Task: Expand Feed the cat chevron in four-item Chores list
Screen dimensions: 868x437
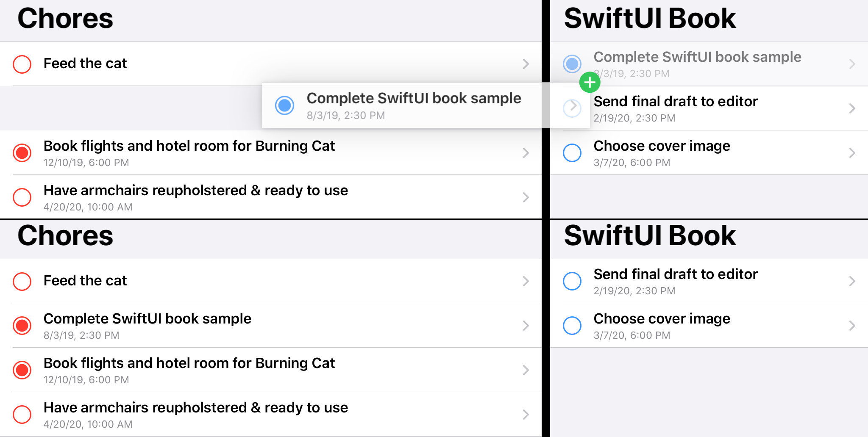Action: pos(526,281)
